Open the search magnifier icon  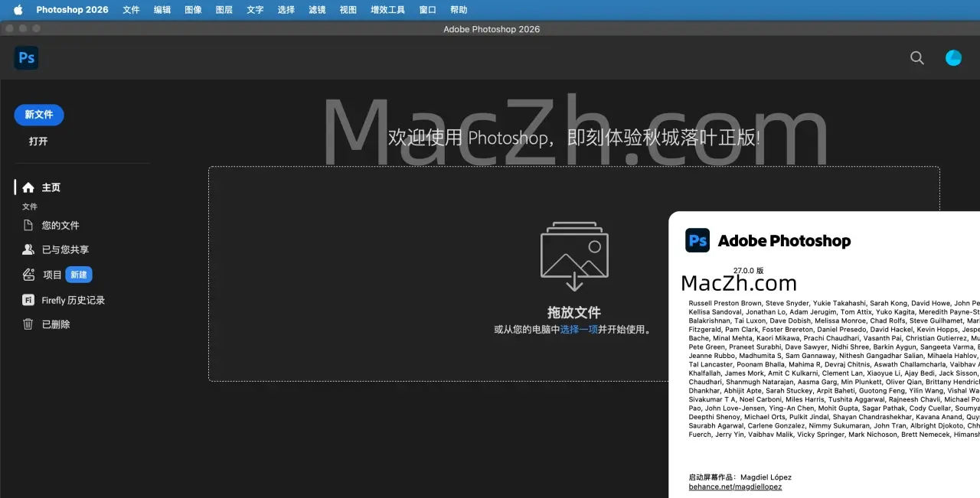(916, 58)
